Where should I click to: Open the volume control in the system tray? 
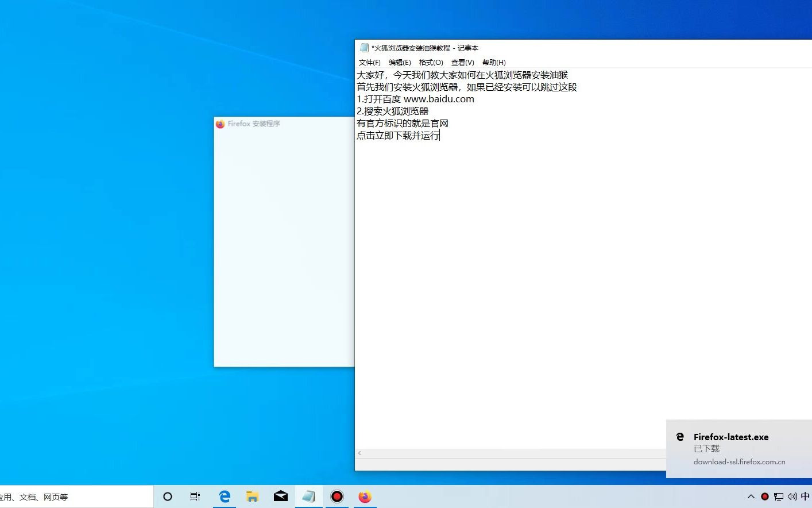tap(792, 497)
